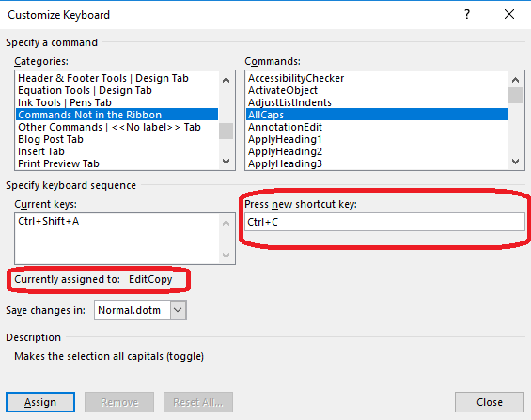The image size is (531, 420).
Task: Click the X icon in the title bar
Action: pyautogui.click(x=509, y=14)
